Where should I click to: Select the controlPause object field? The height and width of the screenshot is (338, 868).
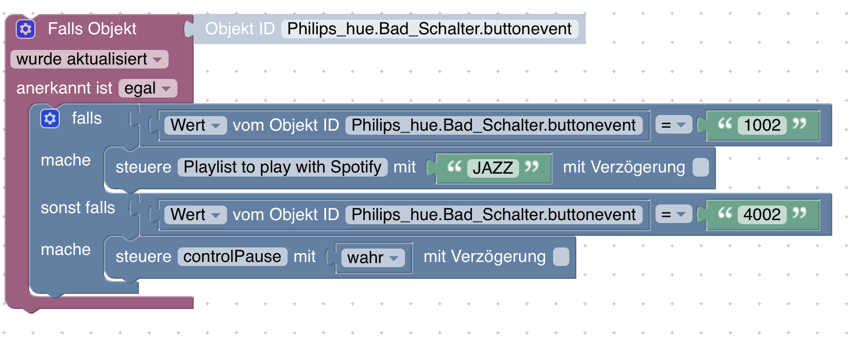(232, 257)
